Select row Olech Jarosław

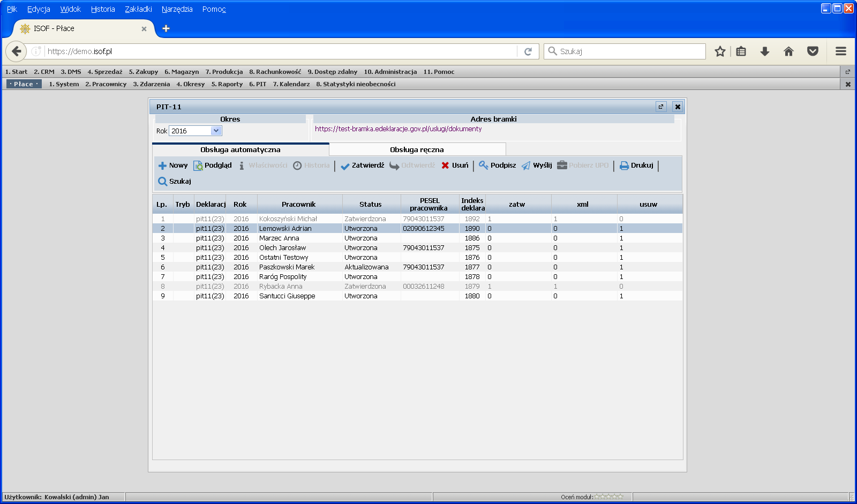click(418, 248)
